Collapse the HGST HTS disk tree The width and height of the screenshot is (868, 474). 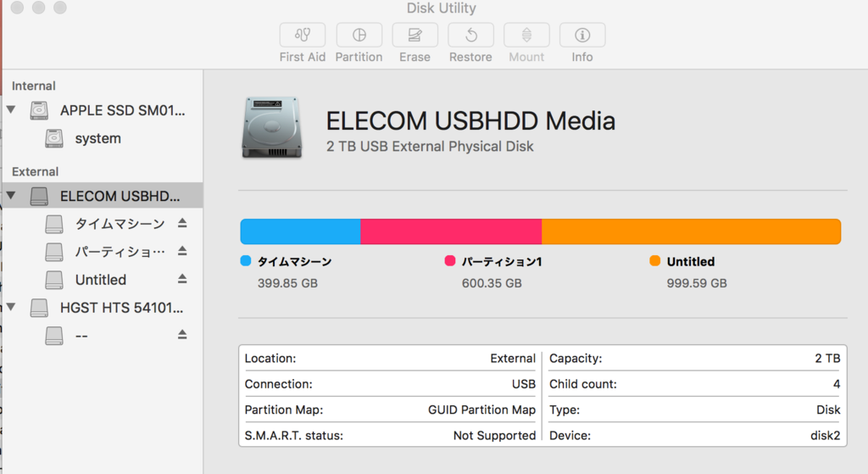pos(11,307)
